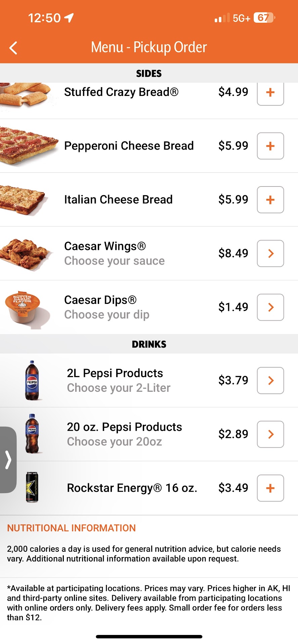The image size is (298, 644).
Task: Tap the Pepperoni Cheese Bread photo
Action: tap(29, 146)
